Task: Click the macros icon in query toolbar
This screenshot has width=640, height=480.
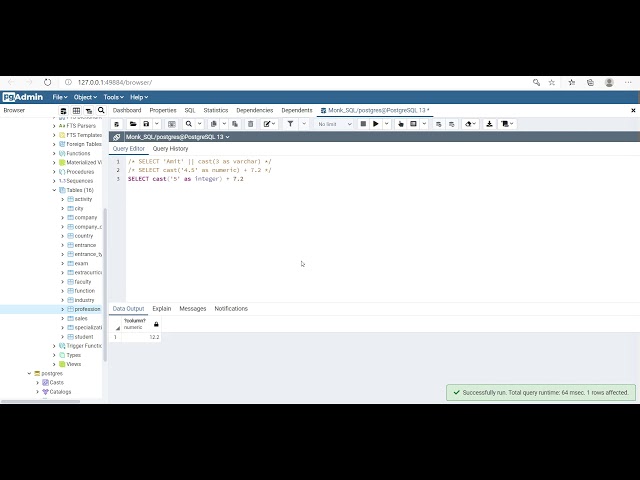Action: tap(507, 124)
